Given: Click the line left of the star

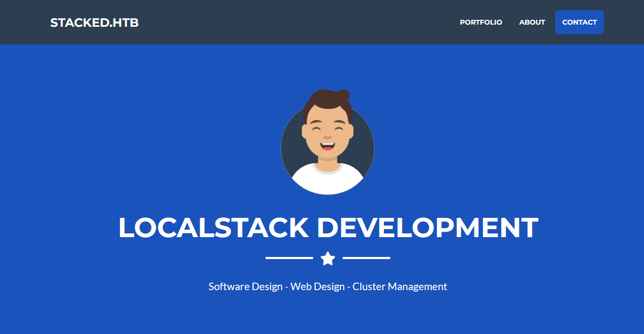Looking at the screenshot, I should coord(289,258).
